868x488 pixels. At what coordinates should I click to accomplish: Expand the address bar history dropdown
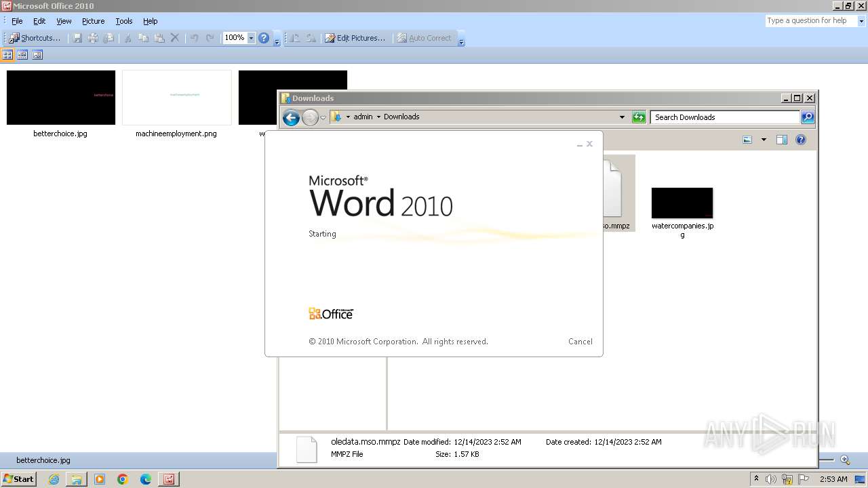pos(622,117)
